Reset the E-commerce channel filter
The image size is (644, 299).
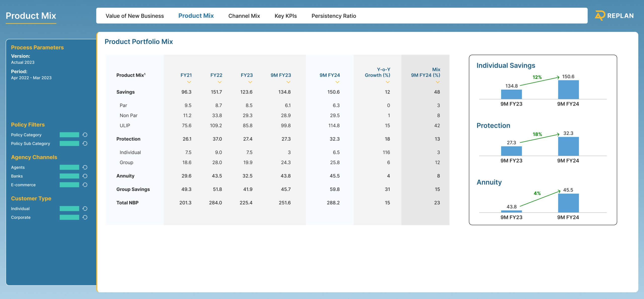(85, 185)
